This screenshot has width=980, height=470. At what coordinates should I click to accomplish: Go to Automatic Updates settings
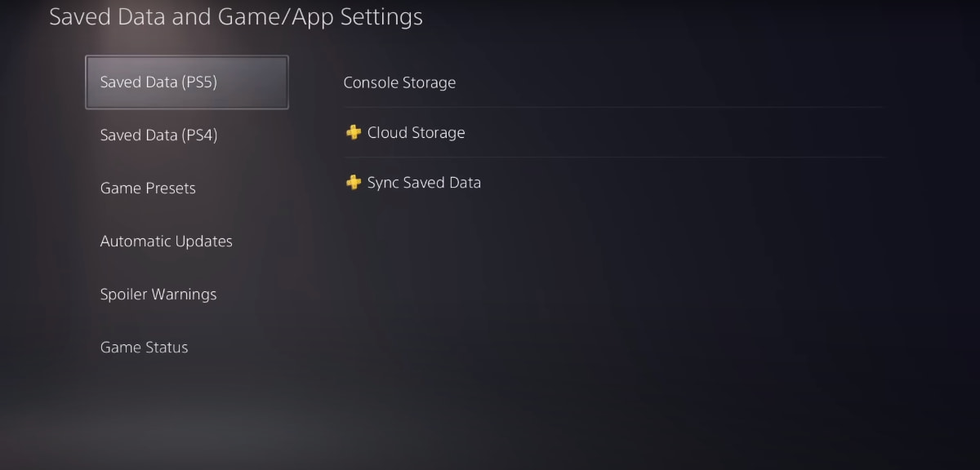click(x=187, y=242)
